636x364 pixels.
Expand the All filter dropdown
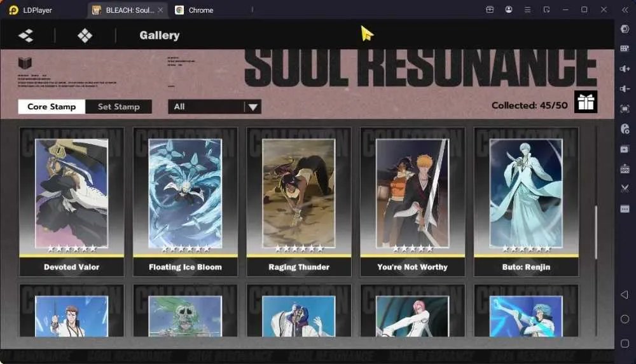tap(214, 107)
